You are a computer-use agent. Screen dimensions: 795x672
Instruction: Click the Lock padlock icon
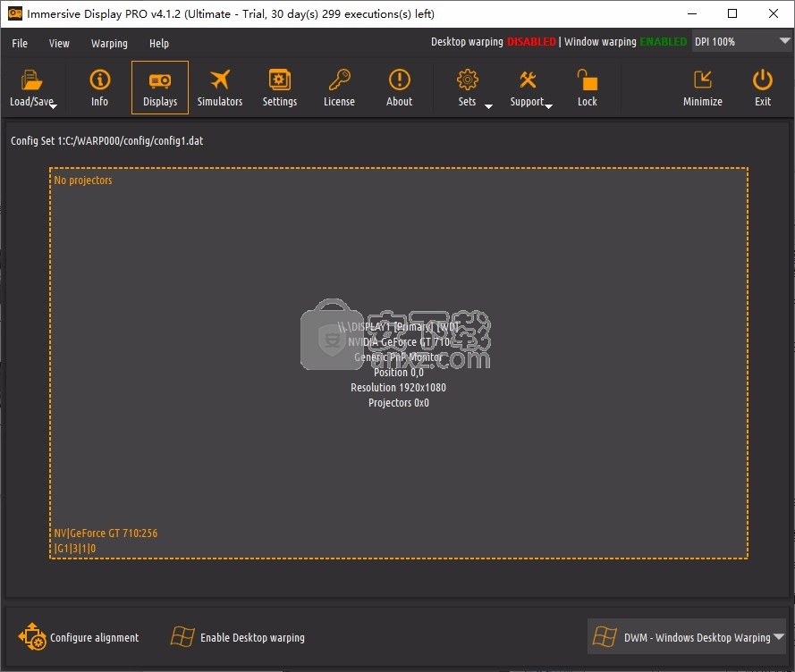[588, 80]
